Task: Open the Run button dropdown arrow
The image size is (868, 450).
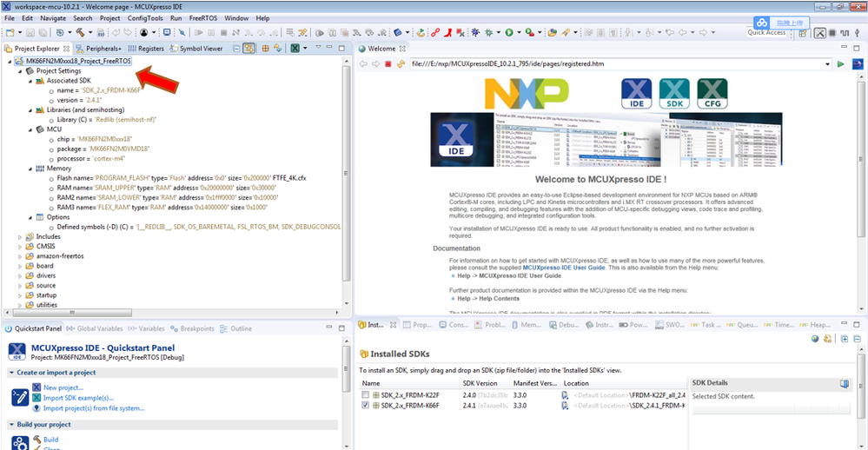Action: [519, 33]
